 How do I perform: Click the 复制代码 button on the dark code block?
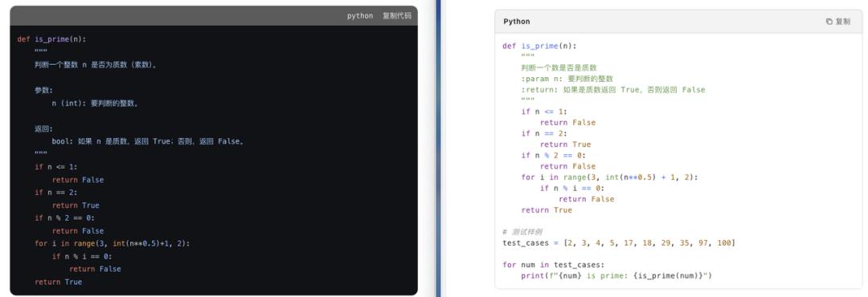[397, 15]
